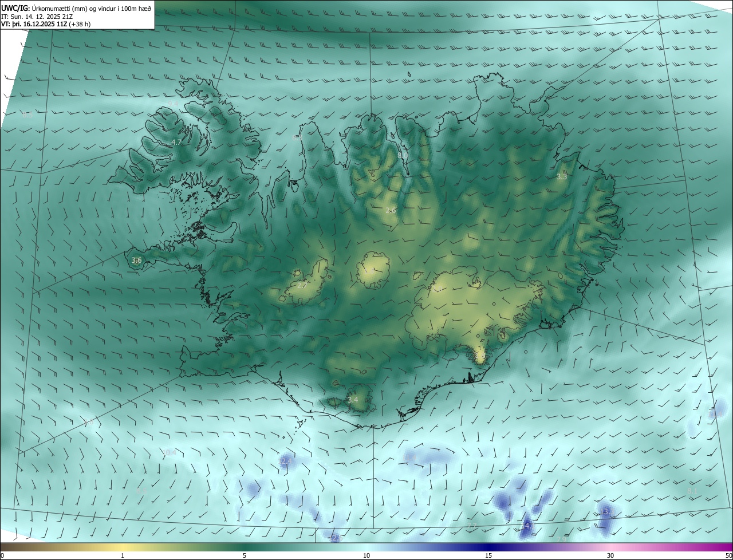The width and height of the screenshot is (733, 560).
Task: Click the UWC/IG Úrkomumætti title line
Action: coord(76,7)
